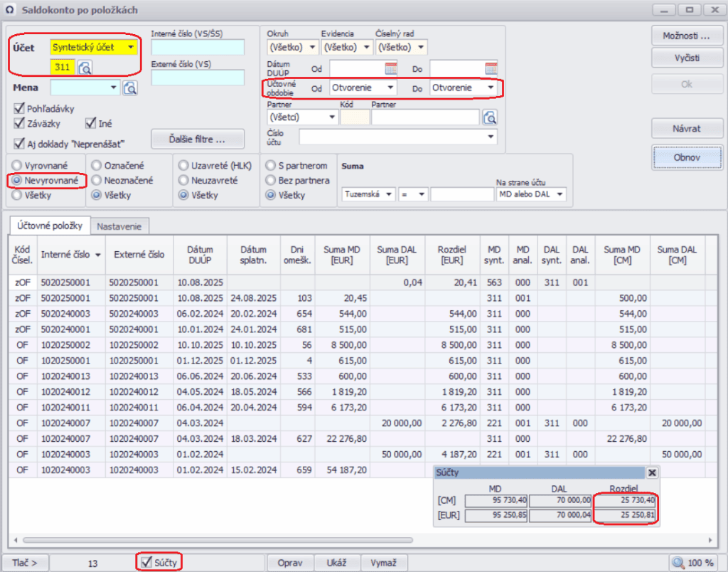
Task: Toggle the Pohľadávky checkbox
Action: (x=19, y=109)
